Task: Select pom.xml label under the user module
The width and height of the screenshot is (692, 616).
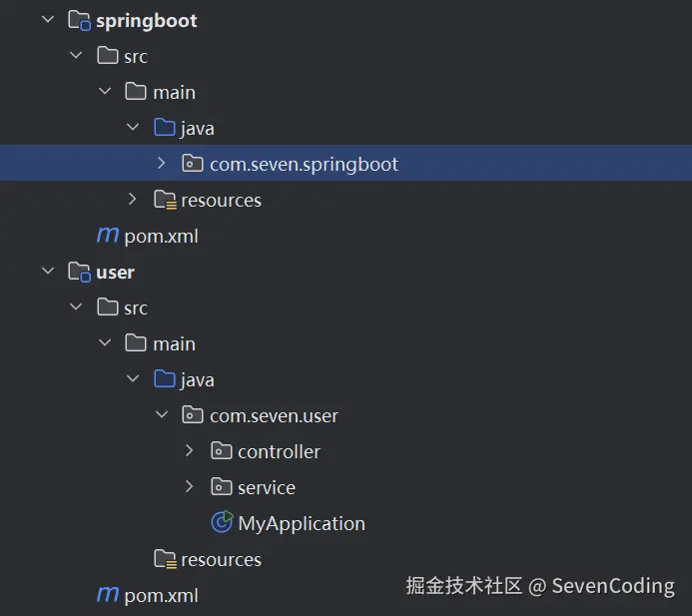Action: pos(161,596)
